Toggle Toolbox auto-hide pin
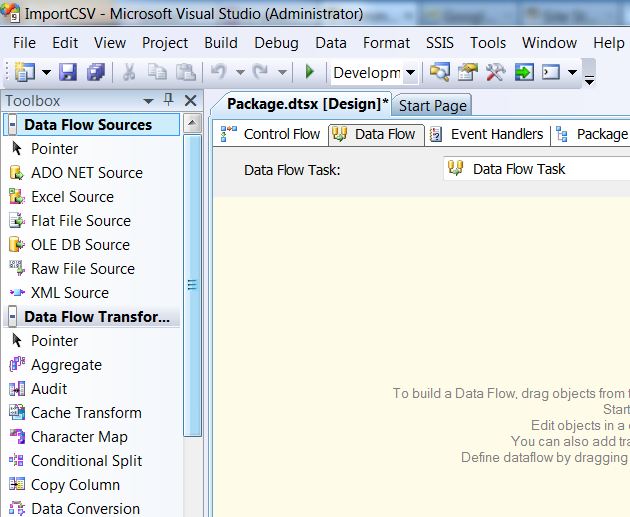Screen dimensions: 630x517 point(169,100)
